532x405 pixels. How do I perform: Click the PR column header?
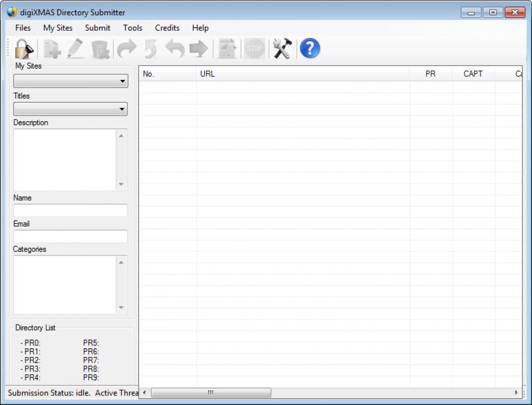pos(431,74)
